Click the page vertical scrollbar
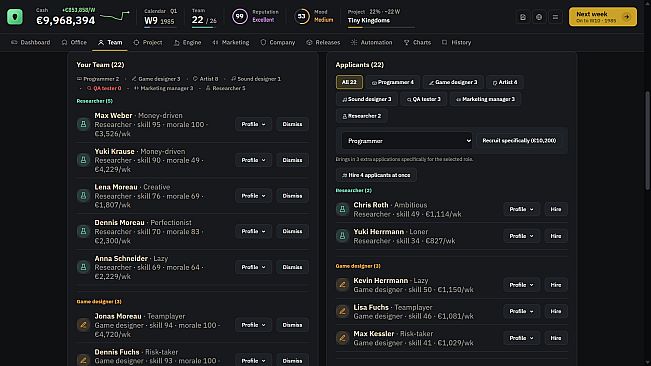Screen dimensions: 651x366 648,141
